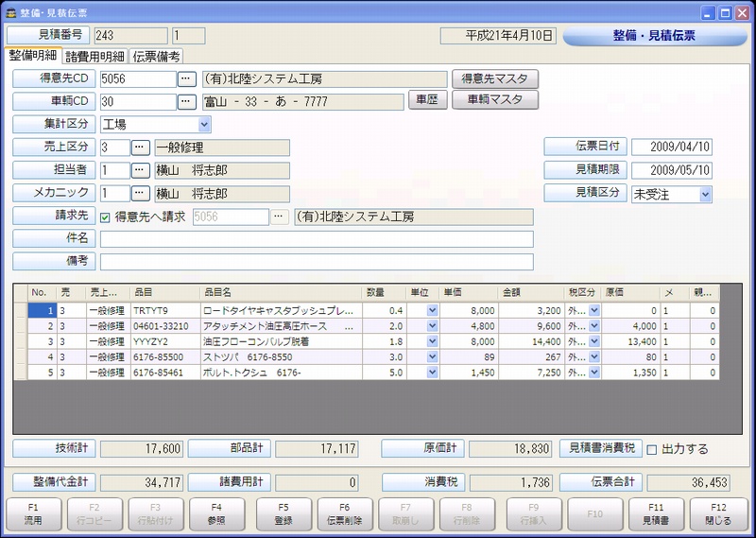Enable the 出力する checkbox
Image resolution: width=756 pixels, height=538 pixels.
(x=651, y=449)
